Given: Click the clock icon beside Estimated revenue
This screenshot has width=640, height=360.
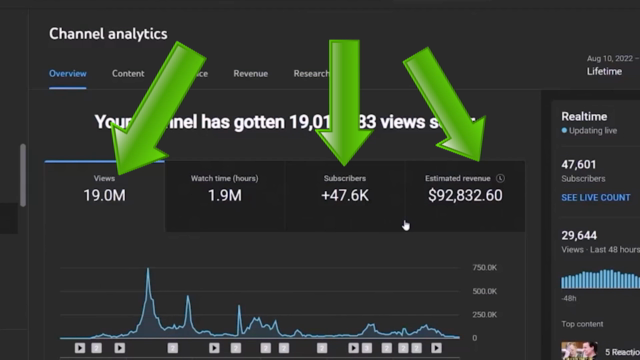Looking at the screenshot, I should tap(500, 178).
